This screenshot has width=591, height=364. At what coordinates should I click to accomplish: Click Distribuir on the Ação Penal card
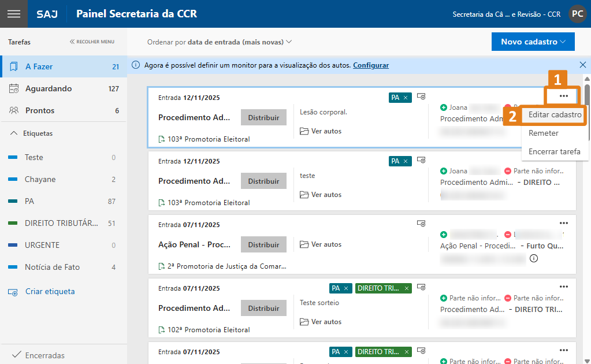tap(263, 245)
